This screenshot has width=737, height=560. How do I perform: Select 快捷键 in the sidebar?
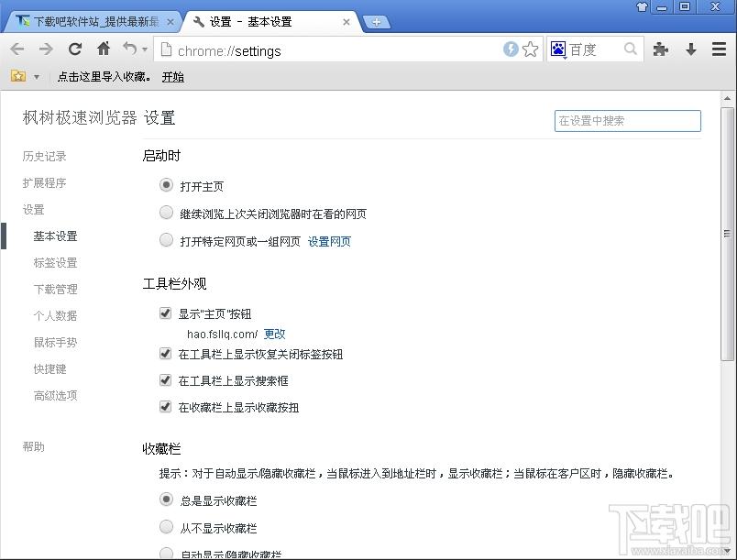tap(49, 368)
